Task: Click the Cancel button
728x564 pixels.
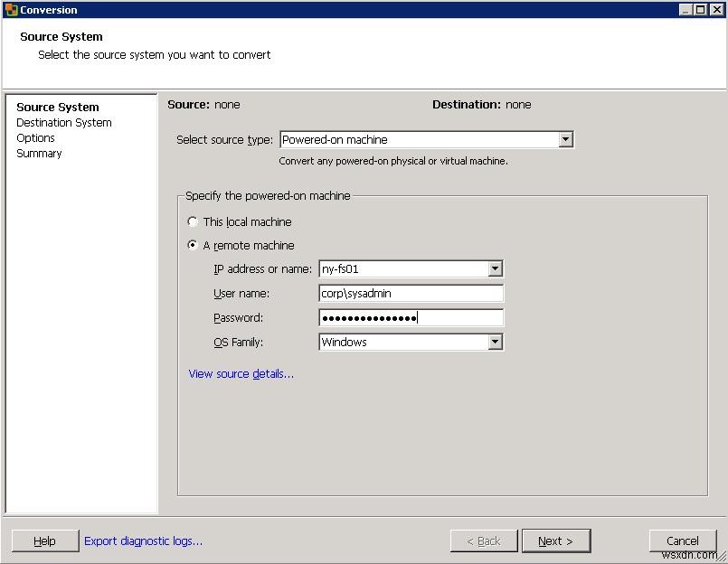Action: pyautogui.click(x=682, y=540)
